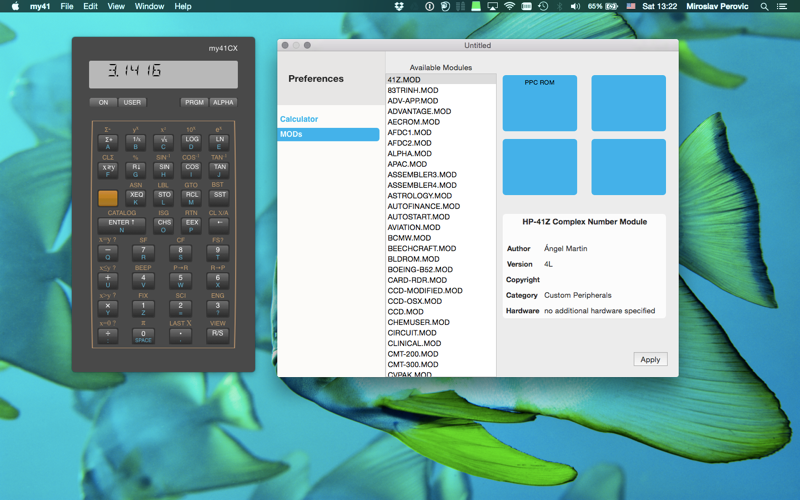The height and width of the screenshot is (500, 800).
Task: Click the XEQ key
Action: [136, 198]
